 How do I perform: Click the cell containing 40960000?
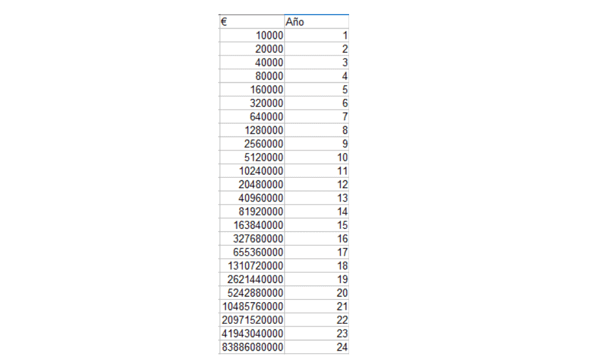click(252, 198)
